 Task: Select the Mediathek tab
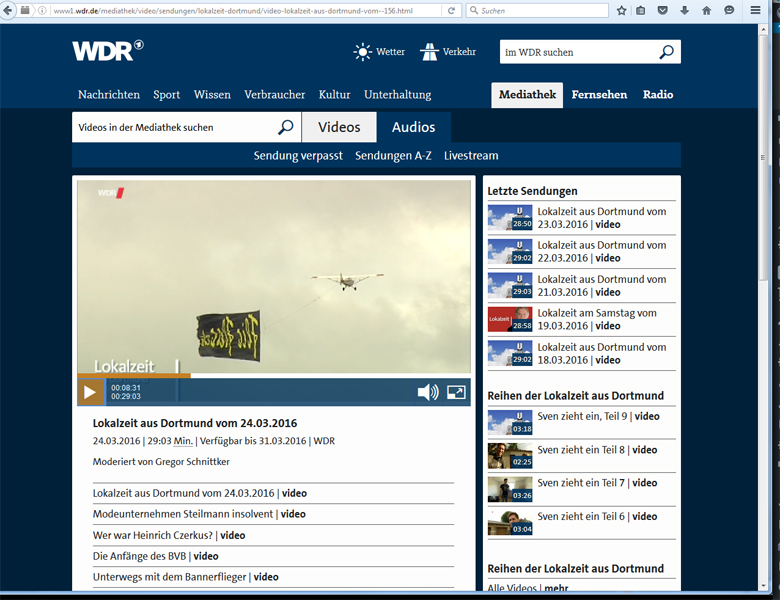[527, 95]
